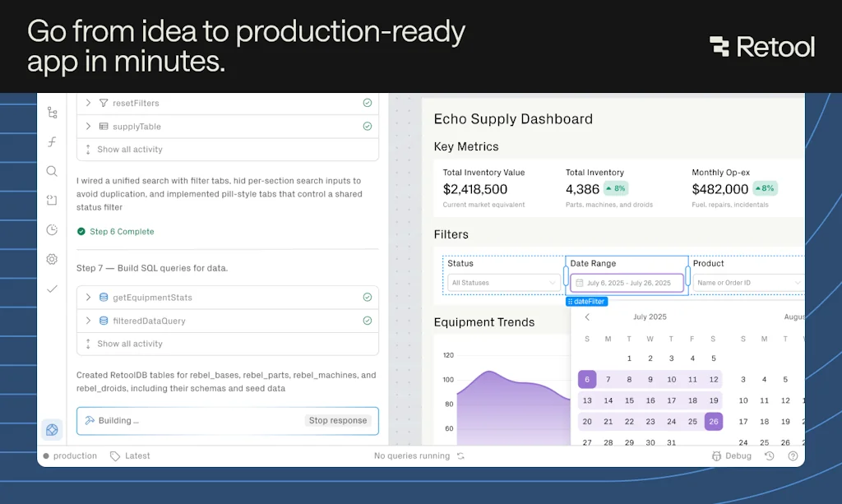Click the checkmark icon in the sidebar
The image size is (842, 504).
pos(52,289)
